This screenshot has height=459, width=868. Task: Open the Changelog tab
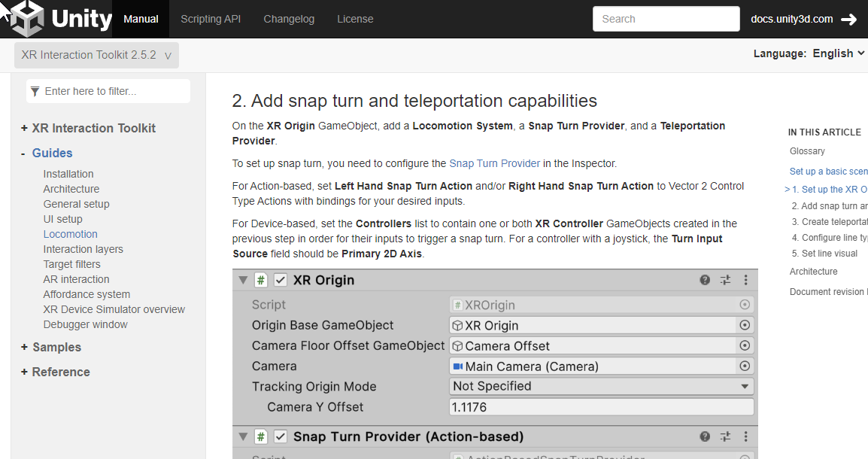(289, 19)
